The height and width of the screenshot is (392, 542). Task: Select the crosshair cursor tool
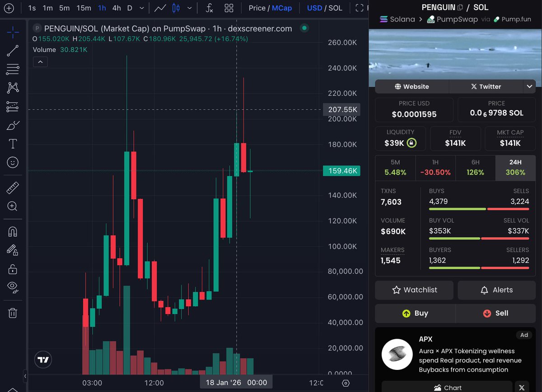pyautogui.click(x=12, y=32)
